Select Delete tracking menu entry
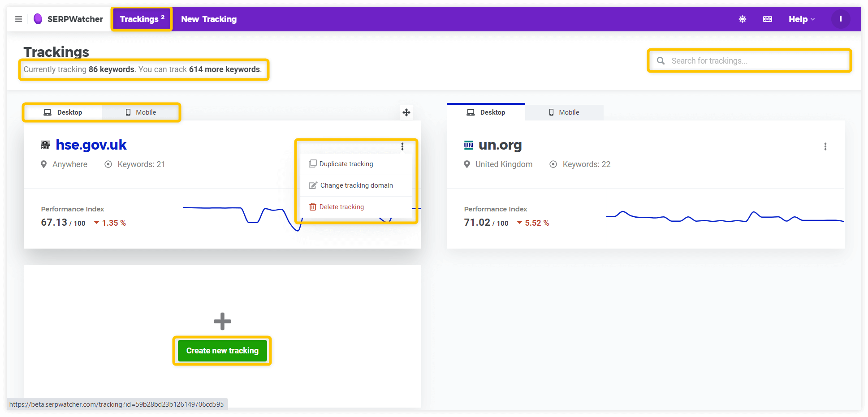The width and height of the screenshot is (868, 417). (341, 207)
